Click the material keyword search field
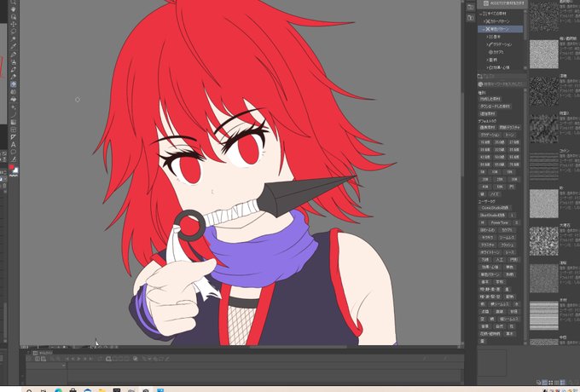The image size is (580, 392). [502, 84]
